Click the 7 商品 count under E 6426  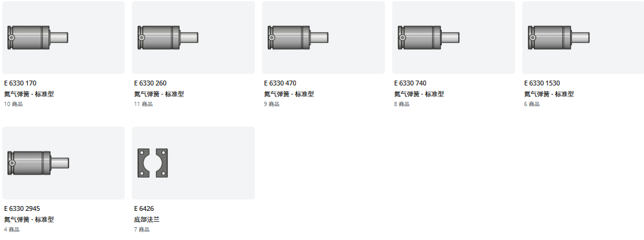click(x=142, y=230)
